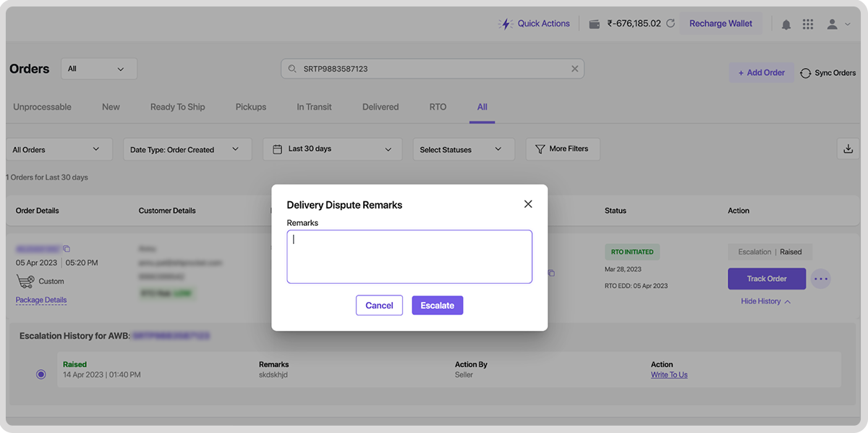Open the user profile menu

pyautogui.click(x=838, y=24)
